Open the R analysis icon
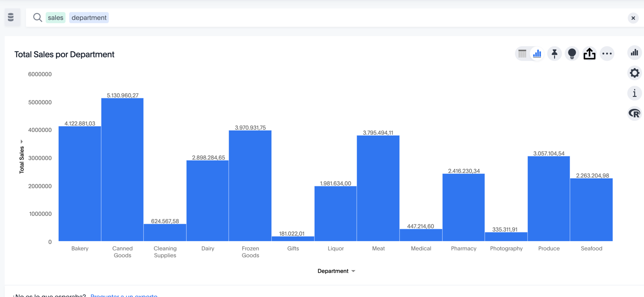 click(634, 113)
